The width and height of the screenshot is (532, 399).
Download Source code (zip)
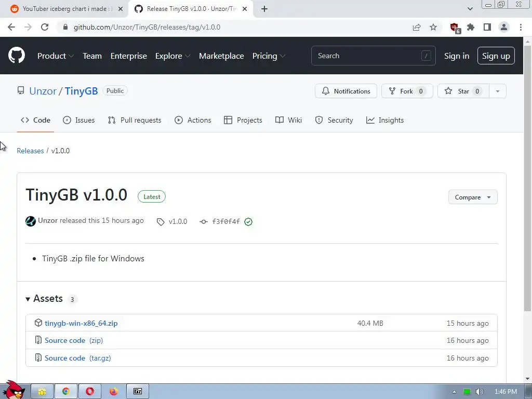(74, 340)
